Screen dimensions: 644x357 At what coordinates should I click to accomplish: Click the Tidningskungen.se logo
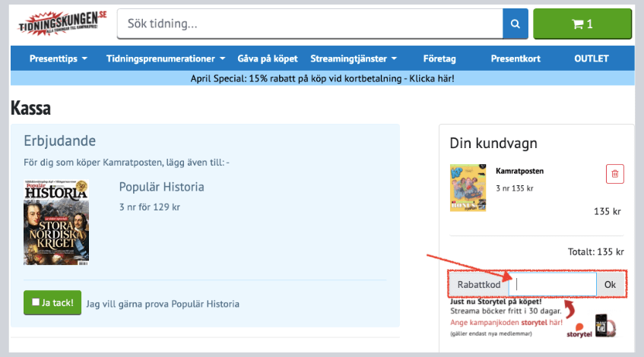tap(62, 23)
